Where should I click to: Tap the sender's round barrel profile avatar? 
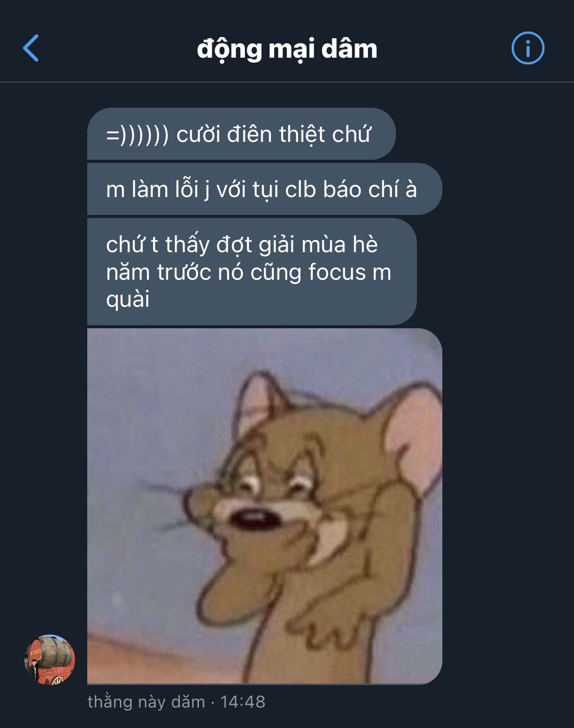point(50,660)
